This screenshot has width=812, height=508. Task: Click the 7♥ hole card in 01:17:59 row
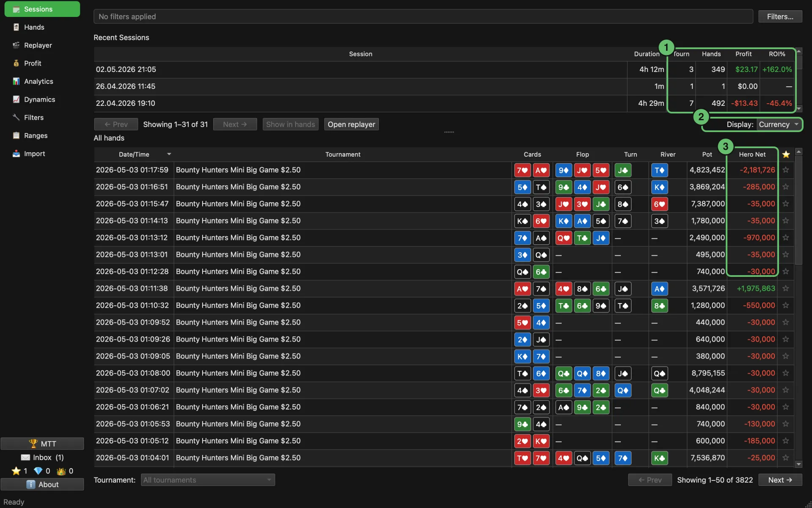click(x=522, y=170)
